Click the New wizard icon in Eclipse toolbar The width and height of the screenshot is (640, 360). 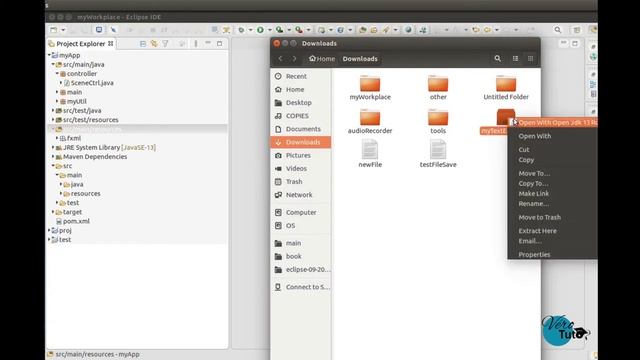click(x=53, y=30)
